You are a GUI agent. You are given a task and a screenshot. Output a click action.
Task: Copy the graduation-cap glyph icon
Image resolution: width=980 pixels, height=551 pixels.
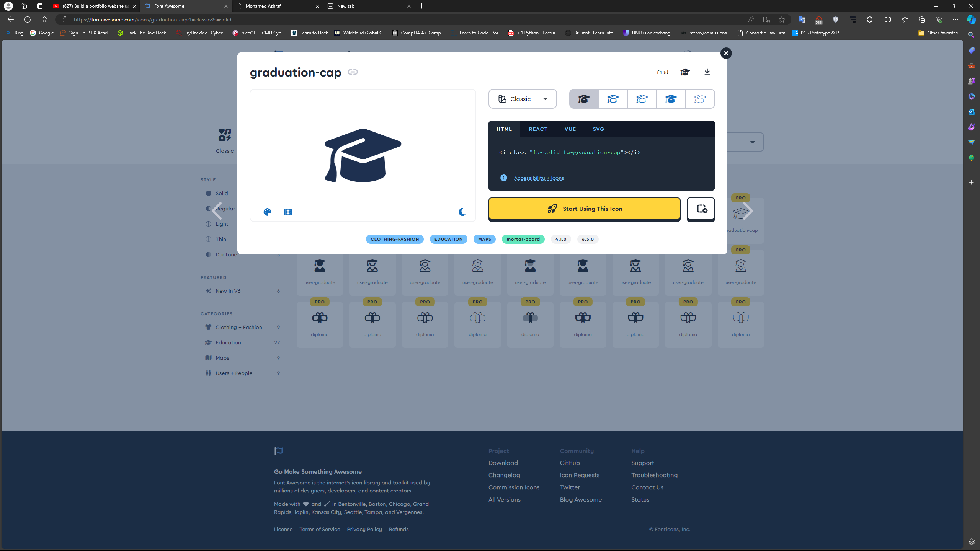pos(685,72)
